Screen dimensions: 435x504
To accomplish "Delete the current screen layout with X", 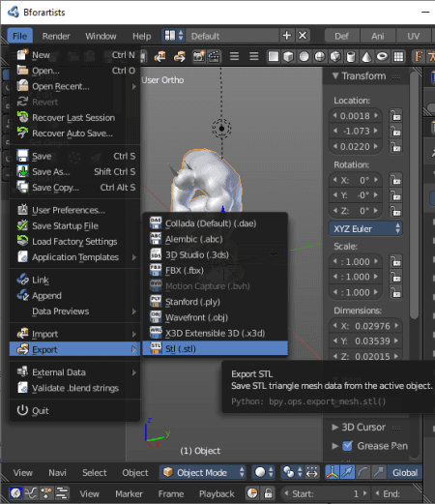I will 303,36.
